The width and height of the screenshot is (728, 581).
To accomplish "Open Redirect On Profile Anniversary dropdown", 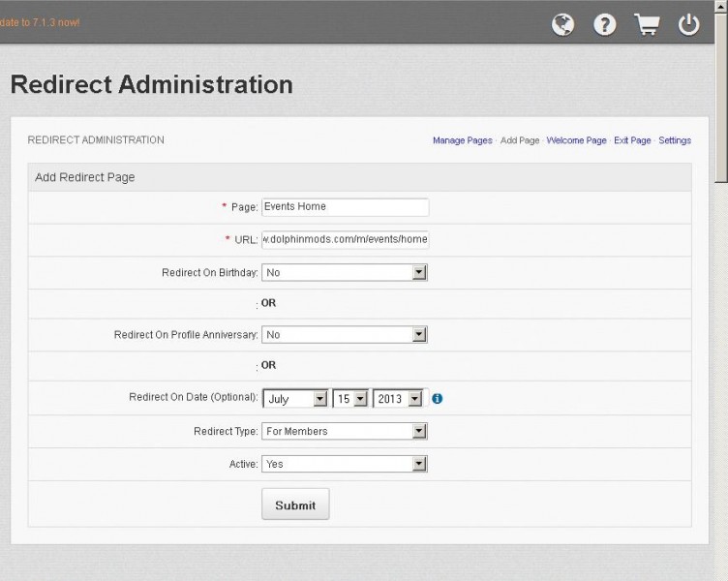I will (345, 335).
